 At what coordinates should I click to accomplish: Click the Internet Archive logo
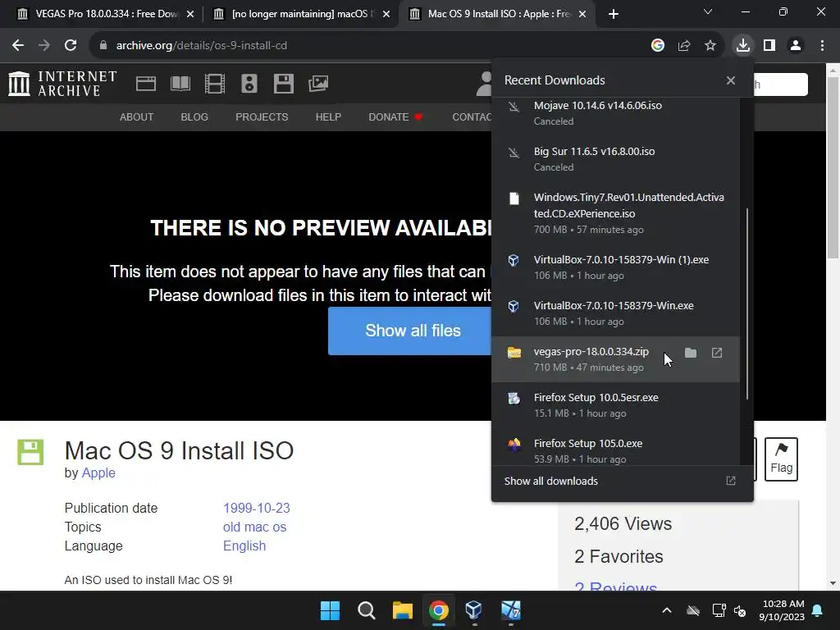[x=62, y=84]
